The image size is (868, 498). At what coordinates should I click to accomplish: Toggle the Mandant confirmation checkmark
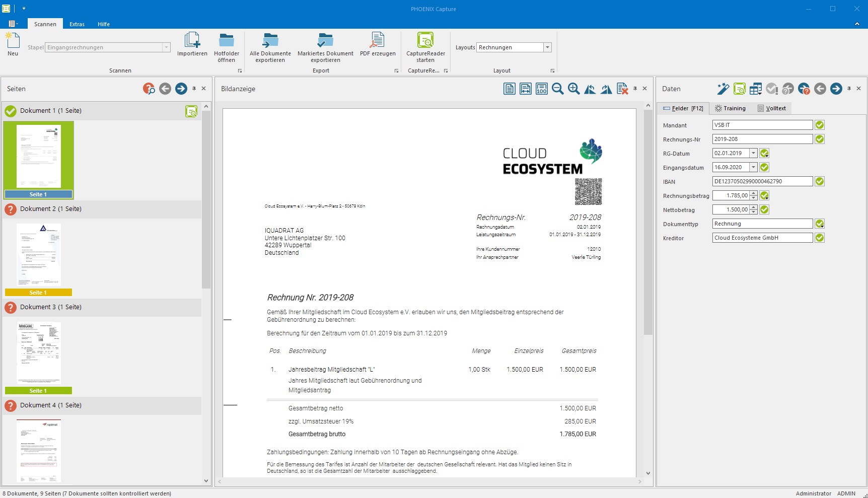point(820,125)
